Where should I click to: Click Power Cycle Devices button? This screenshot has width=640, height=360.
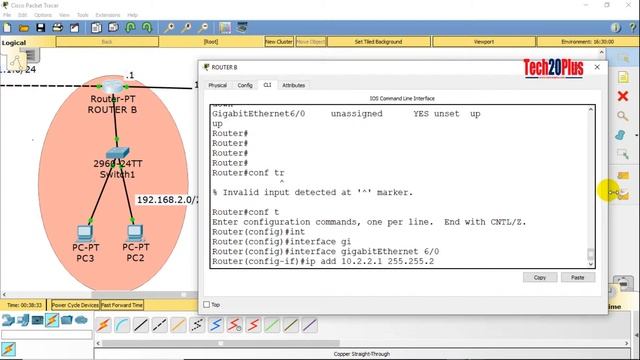click(x=75, y=305)
